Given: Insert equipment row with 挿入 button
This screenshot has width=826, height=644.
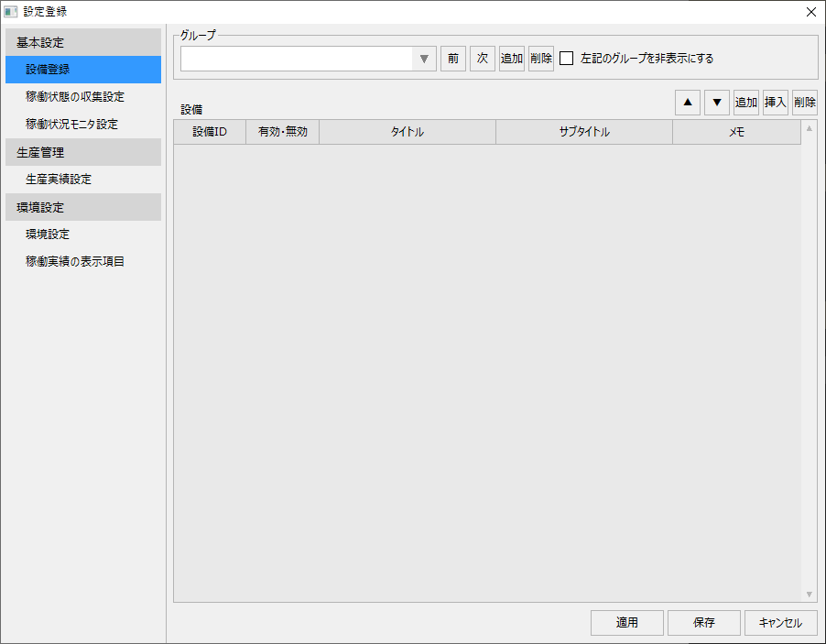Looking at the screenshot, I should tap(775, 102).
